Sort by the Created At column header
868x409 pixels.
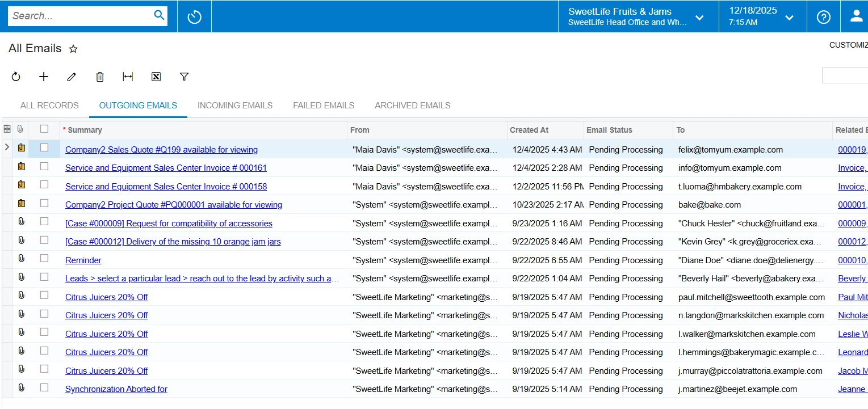pyautogui.click(x=545, y=130)
